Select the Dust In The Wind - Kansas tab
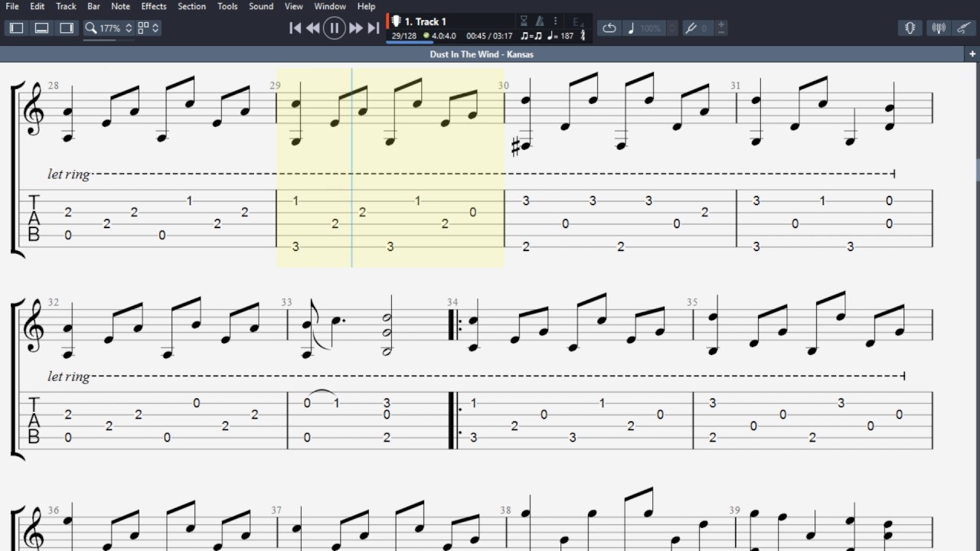The image size is (980, 551). pos(482,54)
